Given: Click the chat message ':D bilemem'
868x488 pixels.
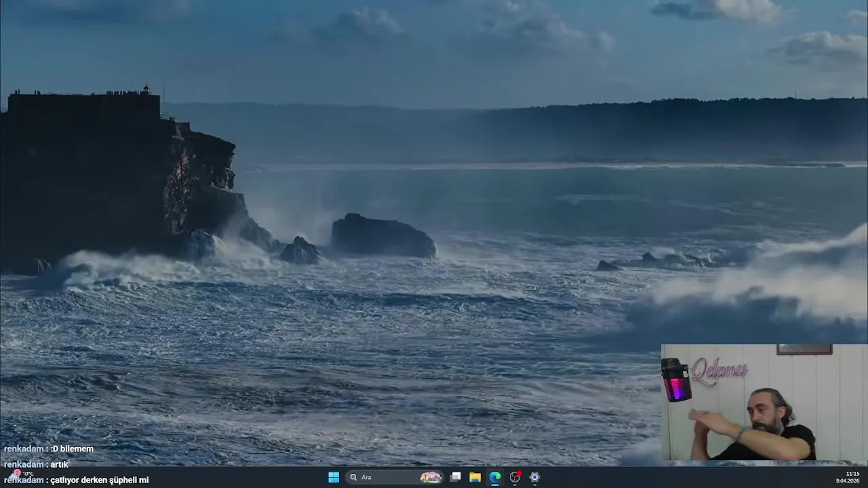Looking at the screenshot, I should click(72, 449).
